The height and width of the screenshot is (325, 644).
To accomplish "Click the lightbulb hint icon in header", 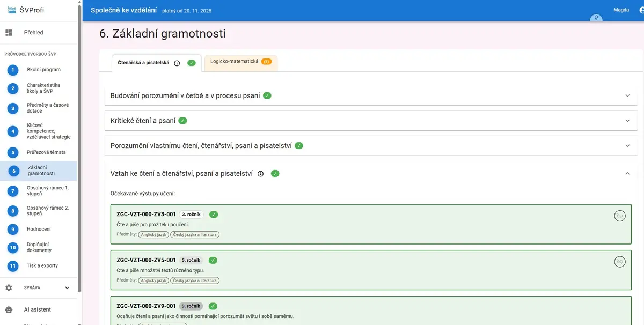I will tap(595, 19).
